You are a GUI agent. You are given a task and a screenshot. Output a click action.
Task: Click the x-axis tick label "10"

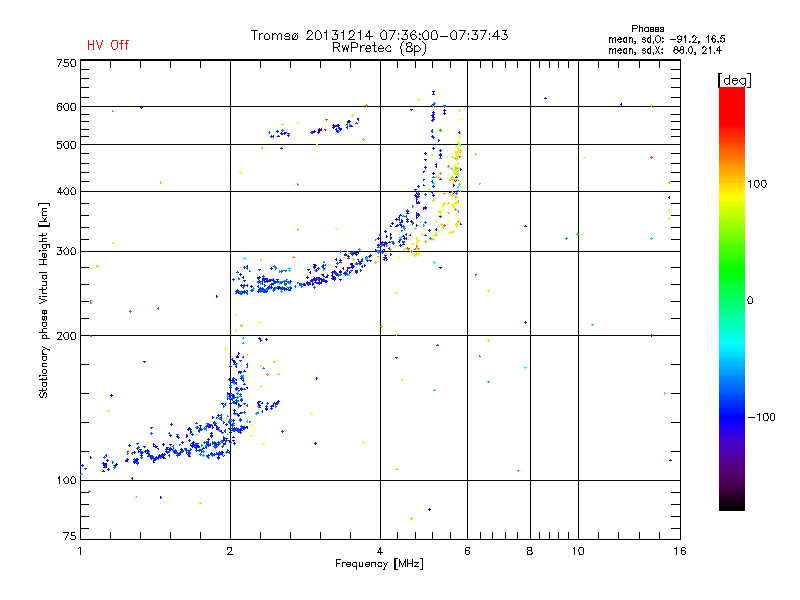(x=578, y=551)
